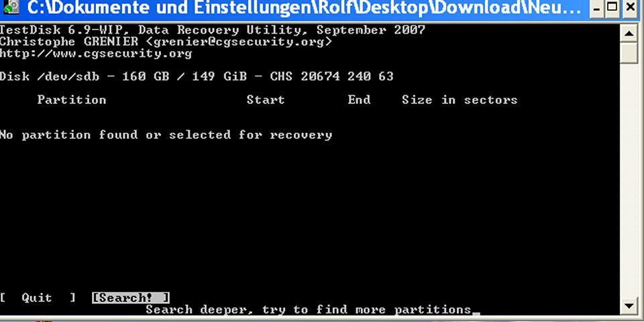This screenshot has width=644, height=322.
Task: Click the Size in sectors column header
Action: (x=460, y=100)
